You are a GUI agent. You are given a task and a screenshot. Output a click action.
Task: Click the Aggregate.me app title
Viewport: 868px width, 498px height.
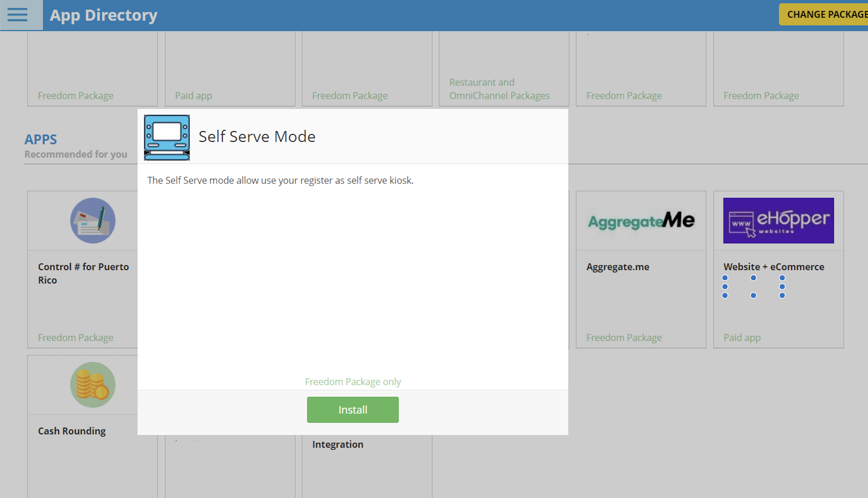tap(618, 267)
